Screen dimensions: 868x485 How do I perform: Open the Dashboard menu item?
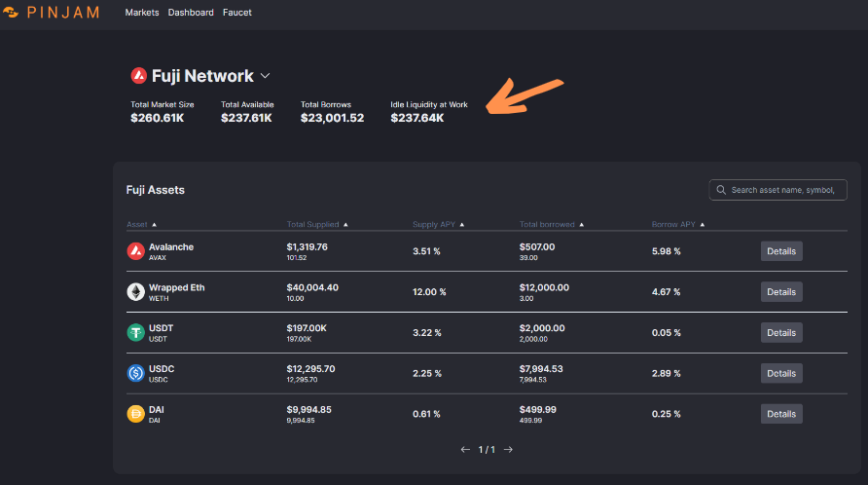point(191,13)
